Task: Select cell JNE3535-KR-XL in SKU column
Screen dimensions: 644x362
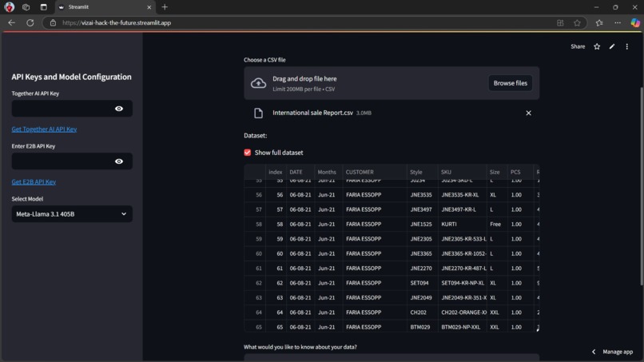Action: point(462,195)
